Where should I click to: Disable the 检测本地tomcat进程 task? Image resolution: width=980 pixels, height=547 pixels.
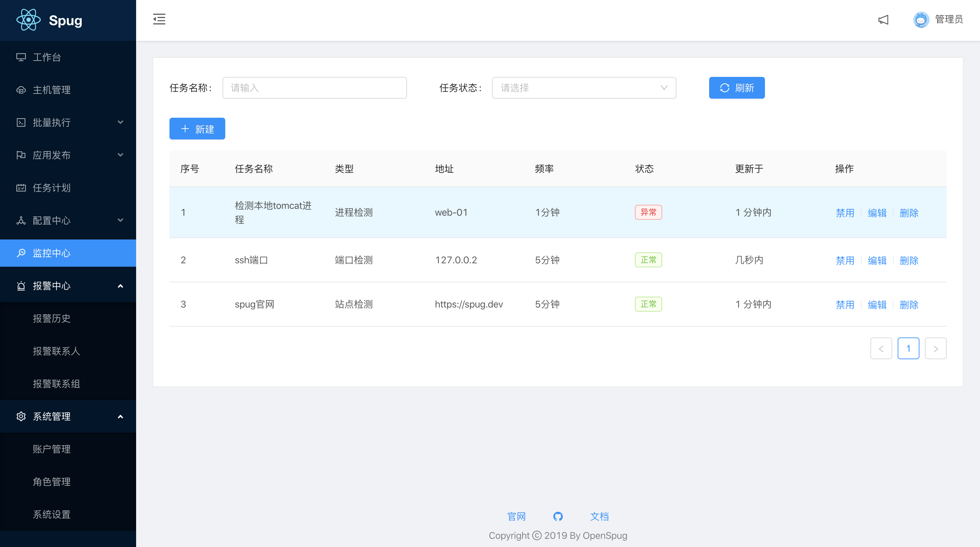coord(845,213)
